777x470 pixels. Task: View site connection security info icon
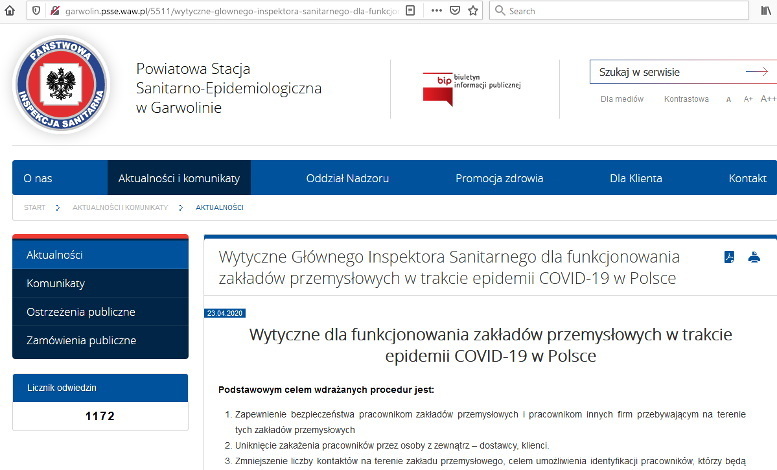[55, 10]
